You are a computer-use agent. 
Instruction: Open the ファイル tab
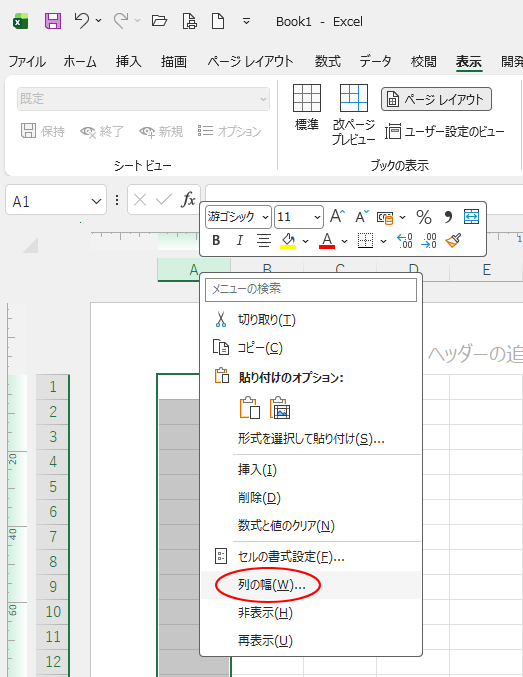click(27, 61)
